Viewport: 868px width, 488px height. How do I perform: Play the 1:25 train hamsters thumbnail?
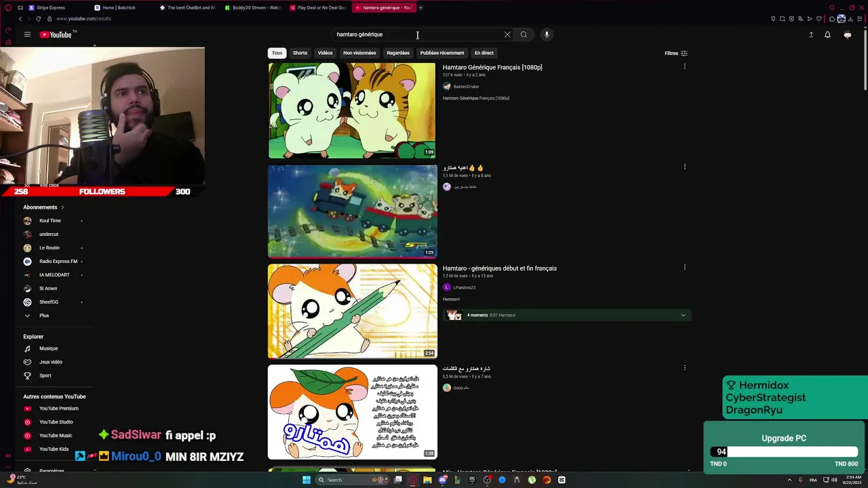coord(352,211)
